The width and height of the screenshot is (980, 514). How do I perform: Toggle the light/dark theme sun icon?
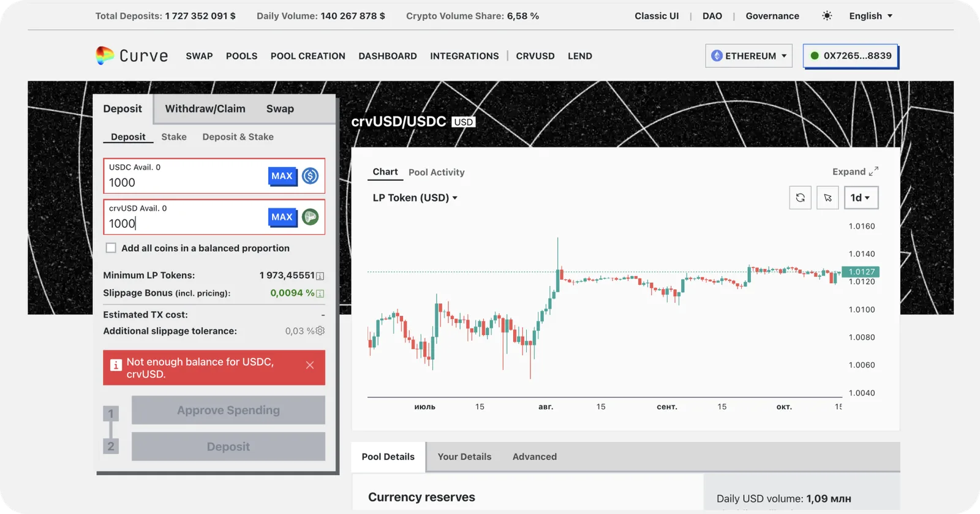pos(827,16)
